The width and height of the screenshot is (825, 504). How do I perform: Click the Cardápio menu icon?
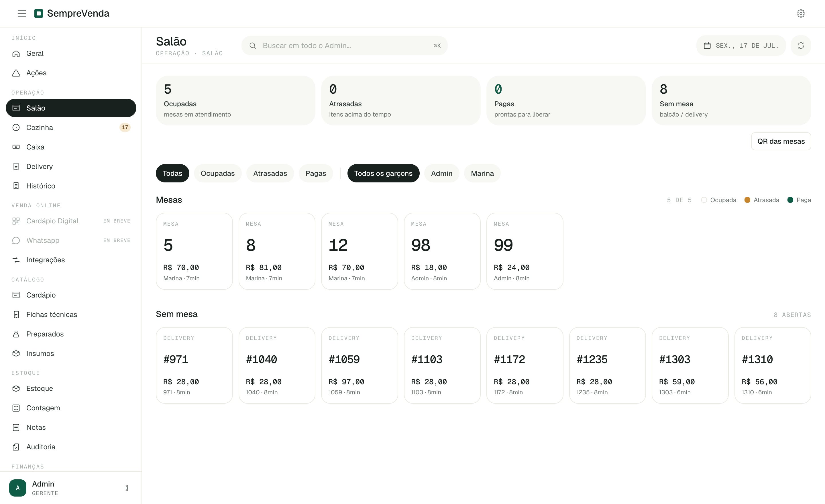point(16,295)
